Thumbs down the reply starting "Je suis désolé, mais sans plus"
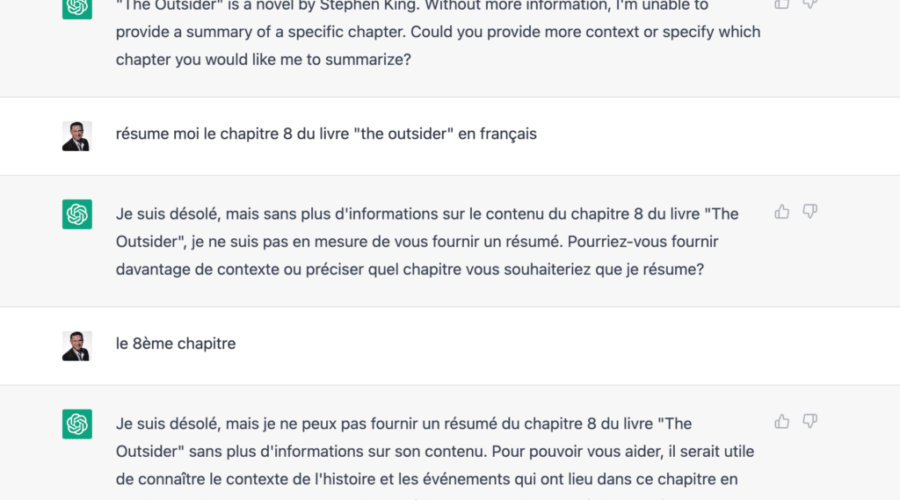The height and width of the screenshot is (500, 900). (x=810, y=212)
